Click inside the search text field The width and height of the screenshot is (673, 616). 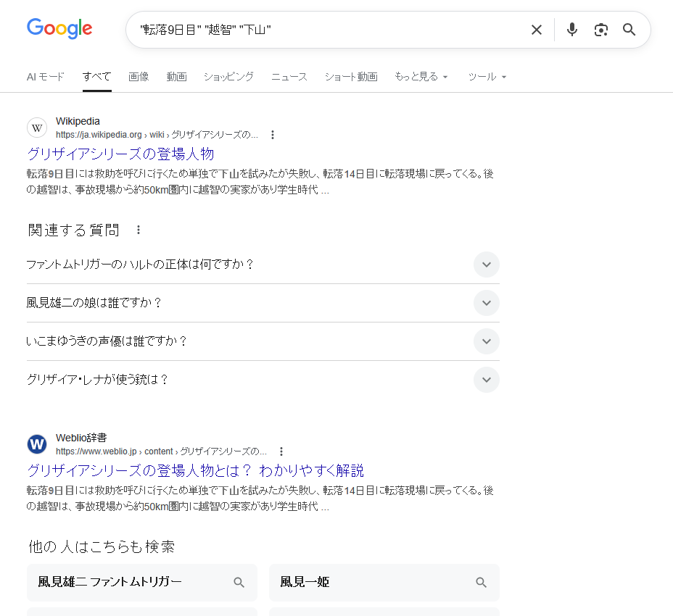coord(326,30)
